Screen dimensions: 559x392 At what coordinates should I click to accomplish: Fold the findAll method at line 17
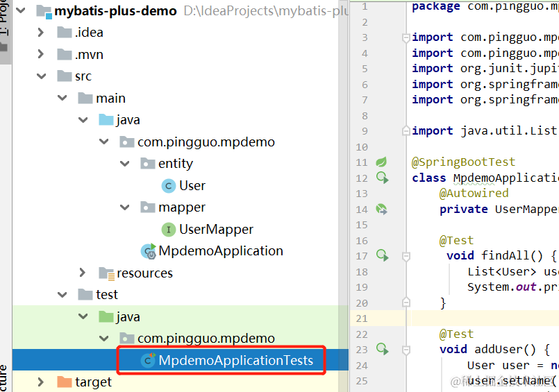406,256
